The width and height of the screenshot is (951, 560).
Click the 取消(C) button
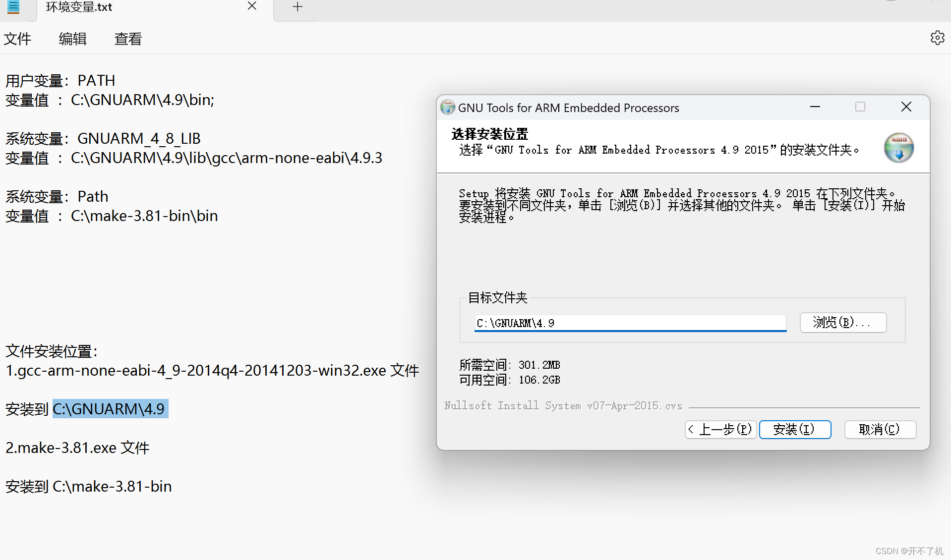click(x=880, y=429)
